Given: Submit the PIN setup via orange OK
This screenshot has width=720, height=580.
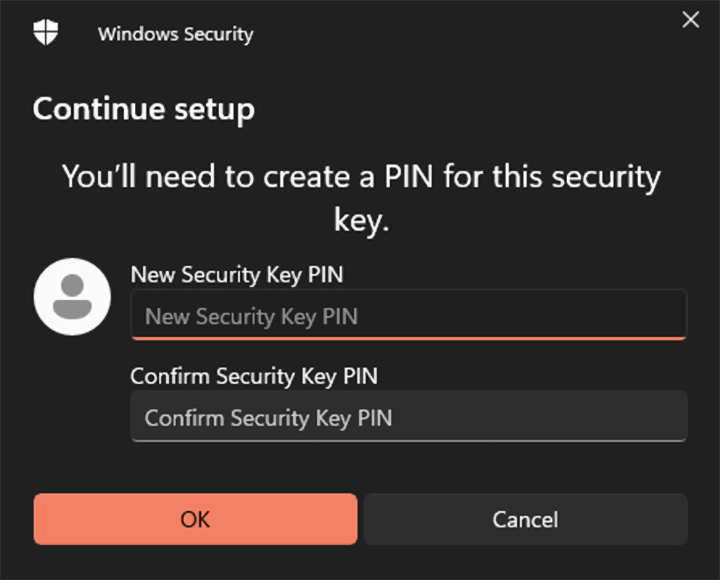Looking at the screenshot, I should [x=195, y=519].
